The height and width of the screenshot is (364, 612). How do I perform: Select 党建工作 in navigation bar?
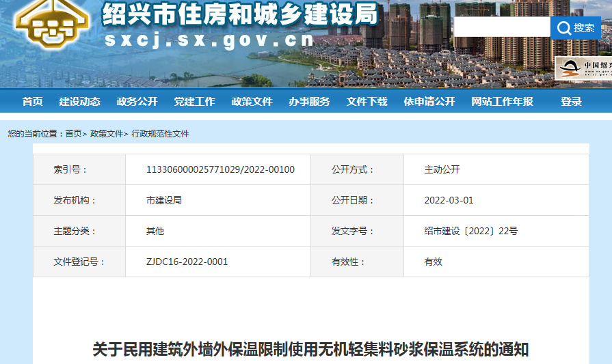(194, 101)
